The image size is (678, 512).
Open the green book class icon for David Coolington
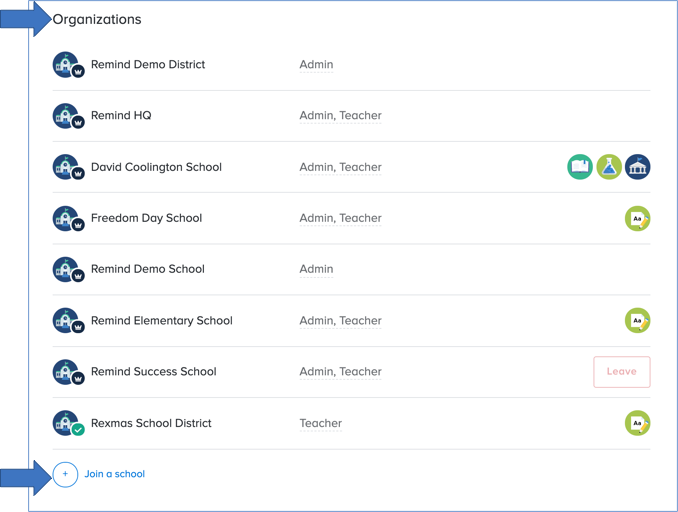580,167
